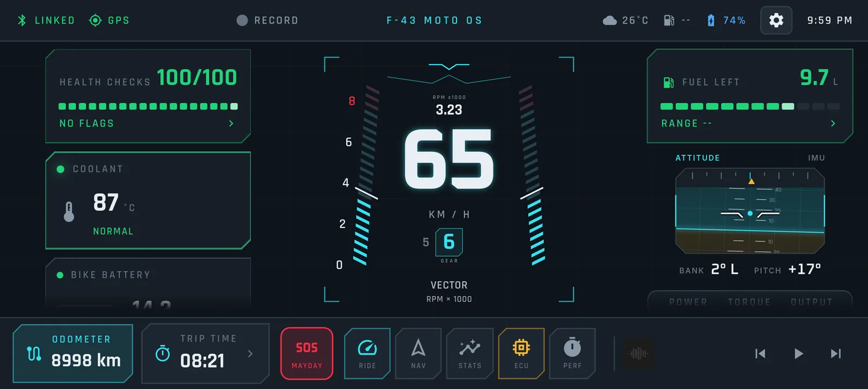
Task: Tap the 26°C temperature reading
Action: (x=635, y=21)
